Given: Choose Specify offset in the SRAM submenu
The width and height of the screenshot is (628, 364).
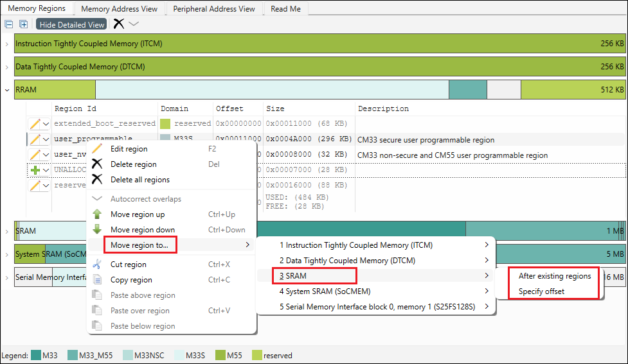Looking at the screenshot, I should (541, 291).
